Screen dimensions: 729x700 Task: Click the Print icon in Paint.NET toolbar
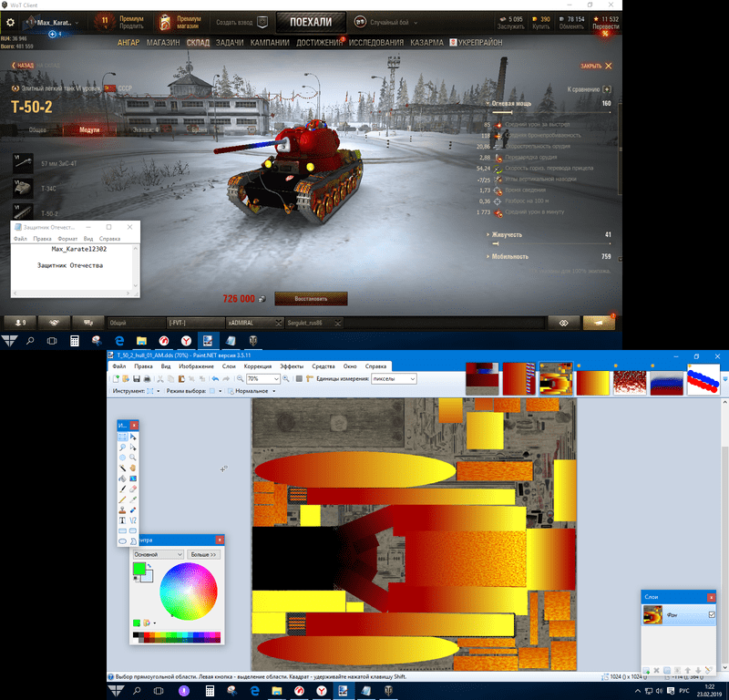point(147,379)
